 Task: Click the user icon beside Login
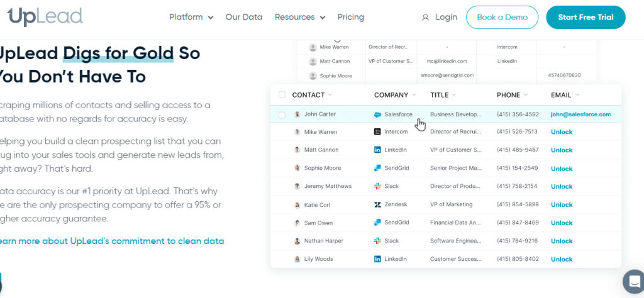tap(426, 17)
